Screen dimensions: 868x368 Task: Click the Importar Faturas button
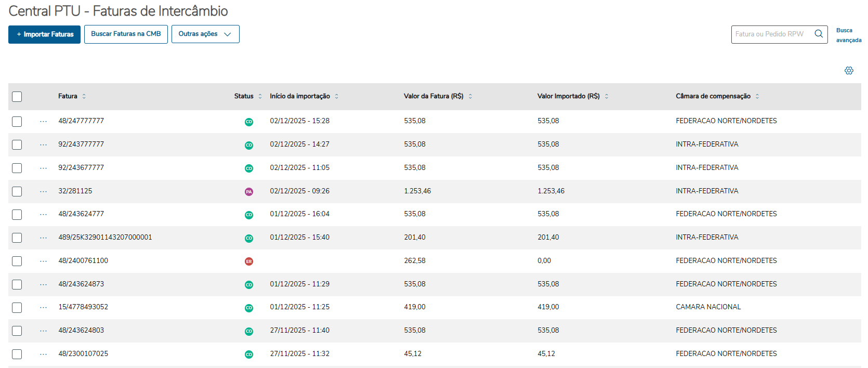(45, 34)
